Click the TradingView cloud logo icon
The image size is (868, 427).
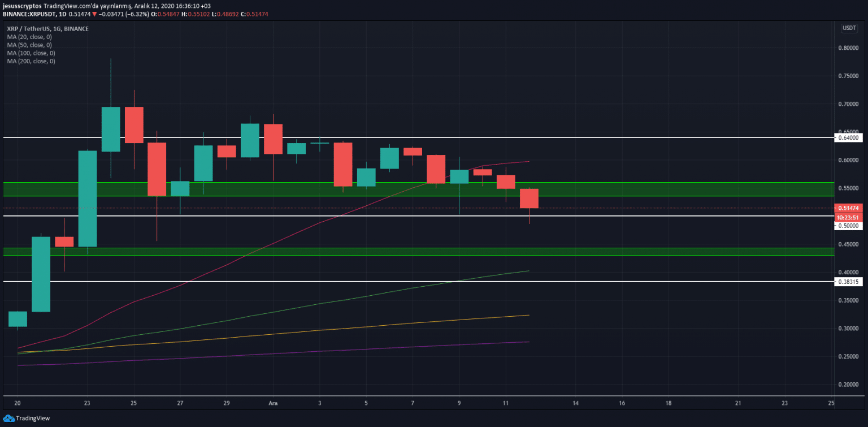tap(8, 418)
